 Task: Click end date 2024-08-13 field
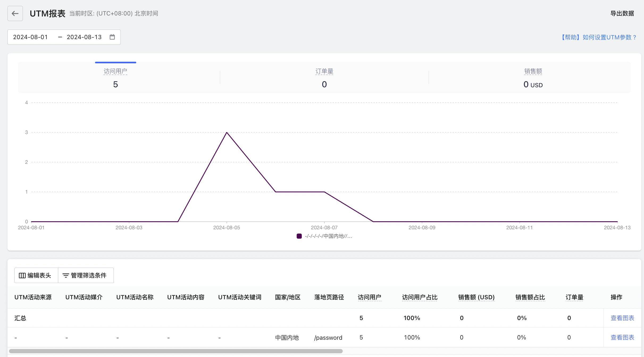click(84, 37)
